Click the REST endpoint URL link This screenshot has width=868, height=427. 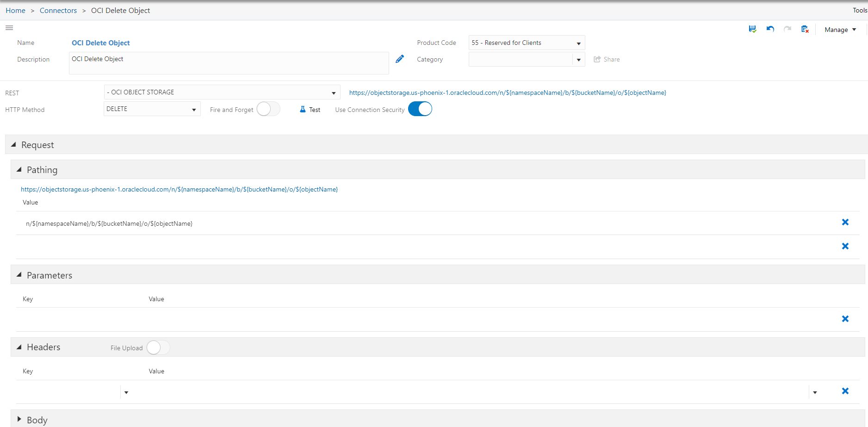click(508, 93)
